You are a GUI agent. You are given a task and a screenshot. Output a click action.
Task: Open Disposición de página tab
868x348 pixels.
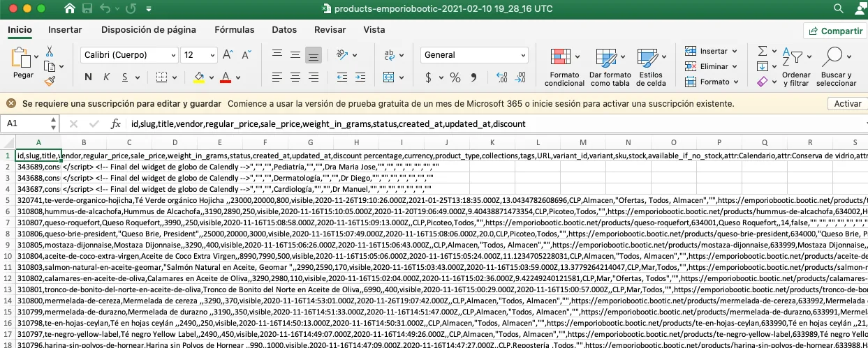click(148, 30)
